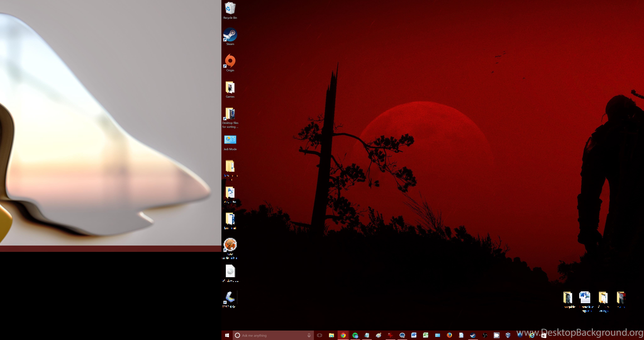
Task: Open Microsoft Excel from the taskbar
Action: (x=425, y=335)
